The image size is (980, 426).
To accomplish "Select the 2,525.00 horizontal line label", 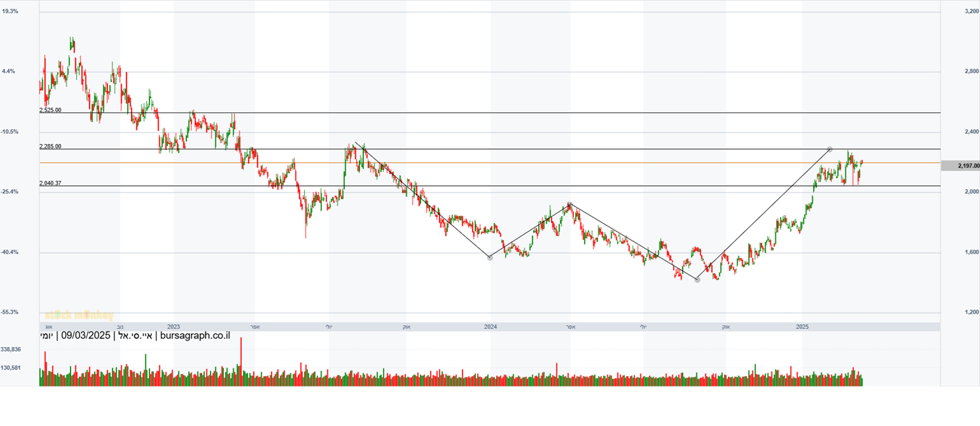I will [x=51, y=110].
